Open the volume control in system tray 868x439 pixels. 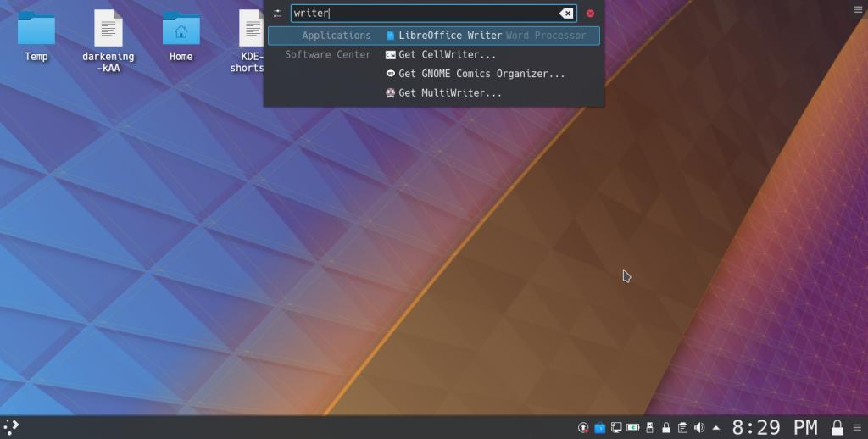699,427
